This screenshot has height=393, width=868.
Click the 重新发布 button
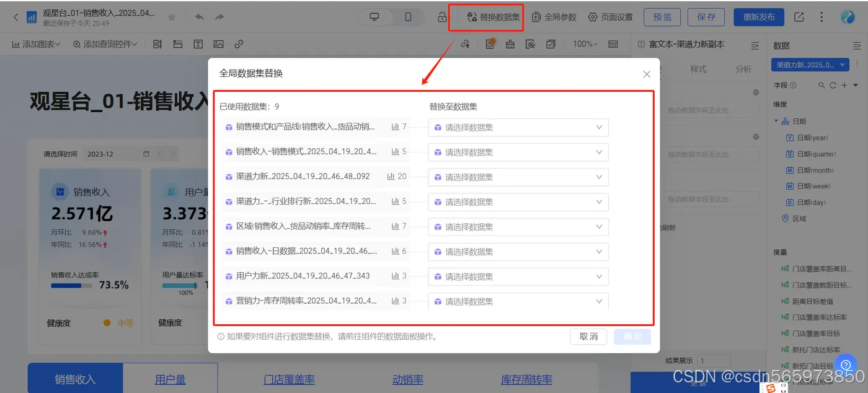coord(759,17)
